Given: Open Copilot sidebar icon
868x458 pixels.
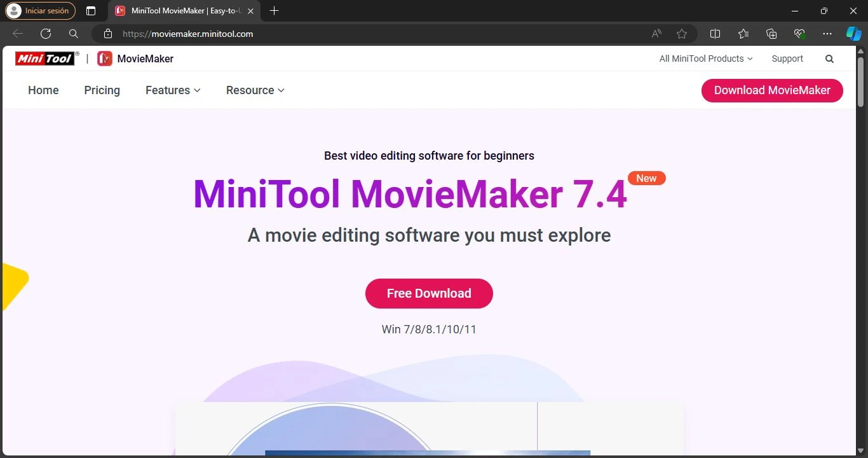Looking at the screenshot, I should [x=854, y=34].
